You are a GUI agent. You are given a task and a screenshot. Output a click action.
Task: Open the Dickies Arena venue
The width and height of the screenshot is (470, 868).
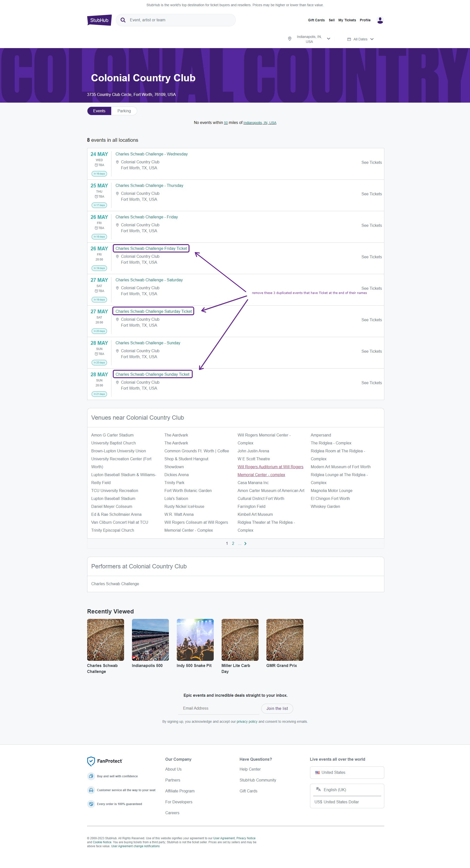(x=176, y=475)
